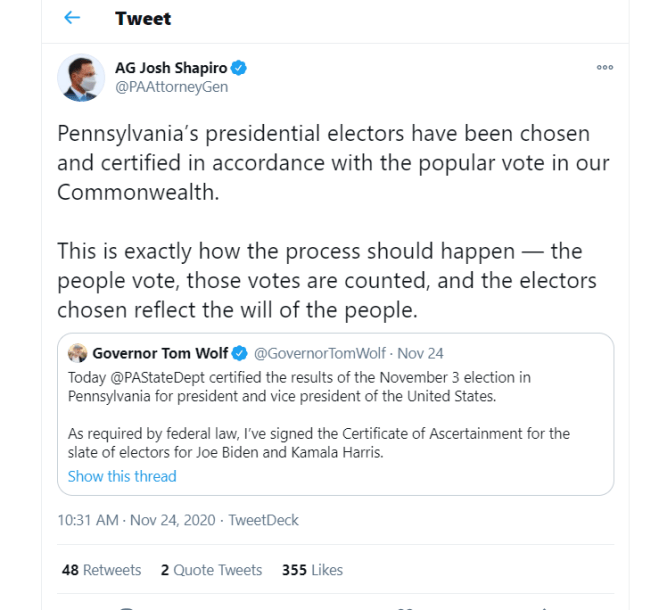
Task: Expand Show this thread
Action: (122, 476)
